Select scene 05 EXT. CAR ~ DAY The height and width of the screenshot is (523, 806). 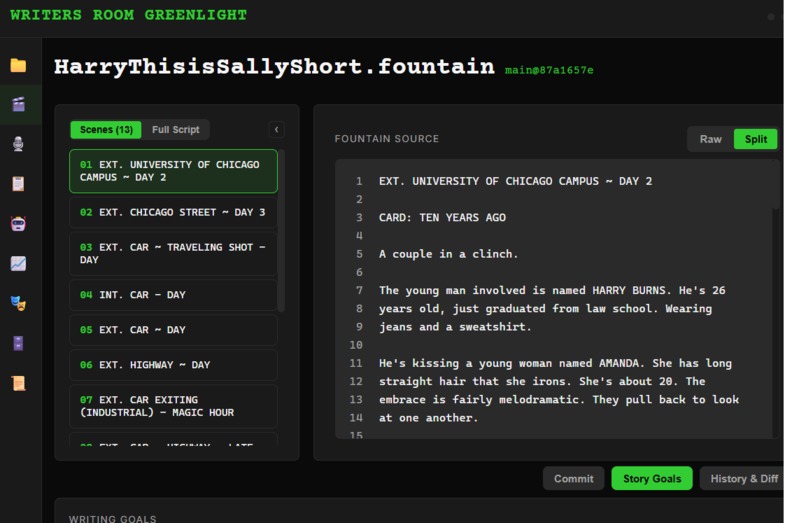173,330
